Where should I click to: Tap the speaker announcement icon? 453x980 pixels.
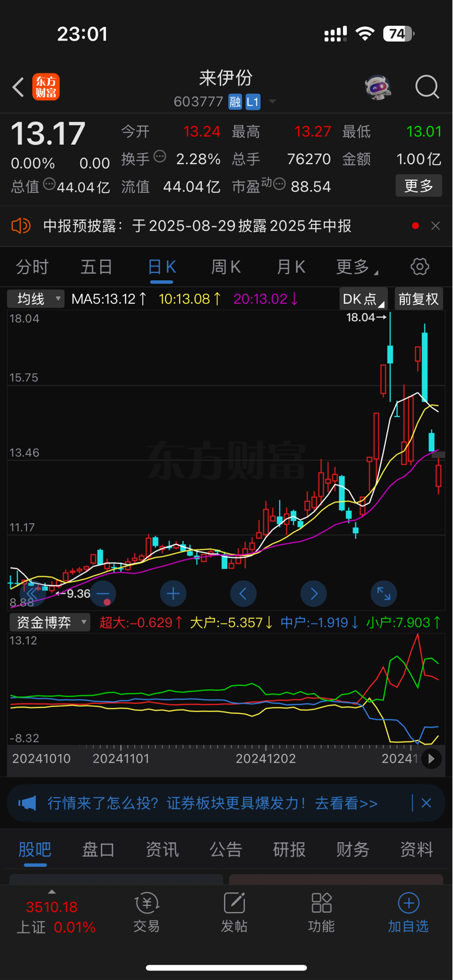click(21, 225)
